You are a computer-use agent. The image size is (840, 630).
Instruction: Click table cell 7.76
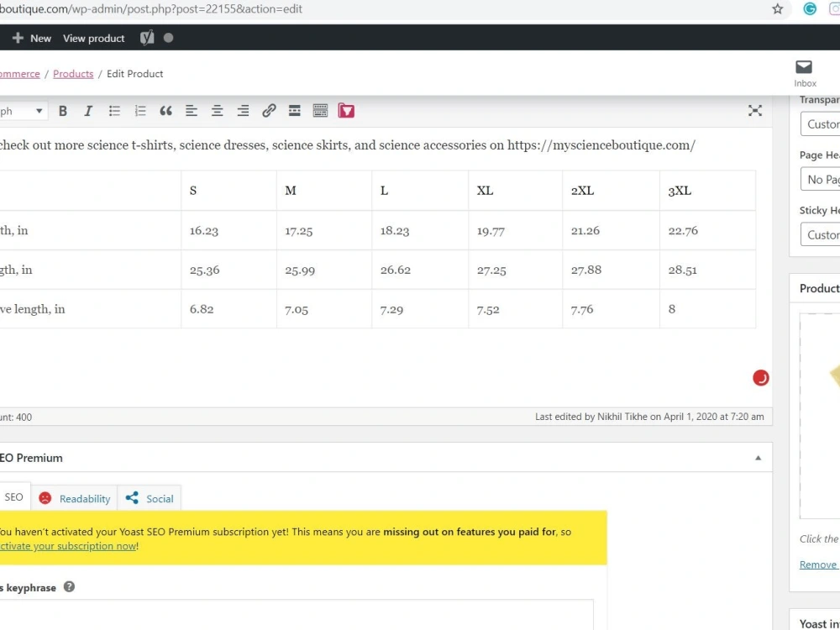point(612,309)
